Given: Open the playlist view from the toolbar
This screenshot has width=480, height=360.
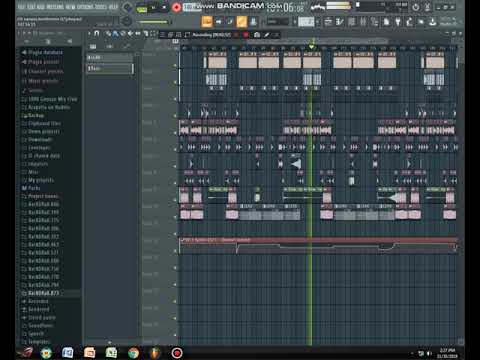Looking at the screenshot, I should (x=328, y=22).
